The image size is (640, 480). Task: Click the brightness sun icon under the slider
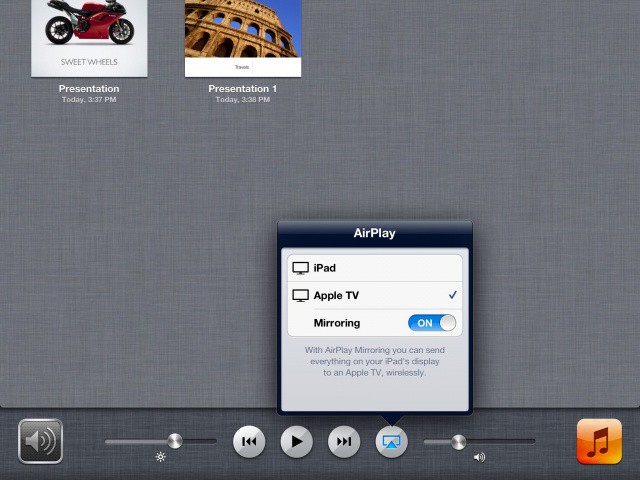pos(160,457)
